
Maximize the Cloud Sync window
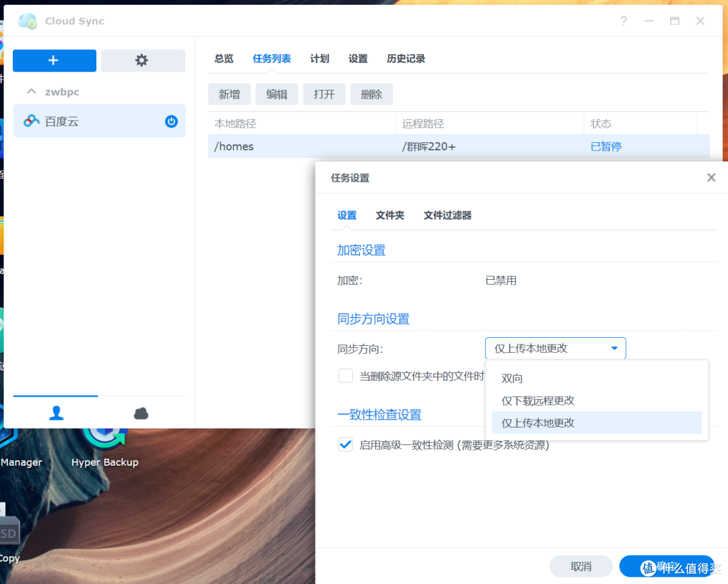coord(675,21)
